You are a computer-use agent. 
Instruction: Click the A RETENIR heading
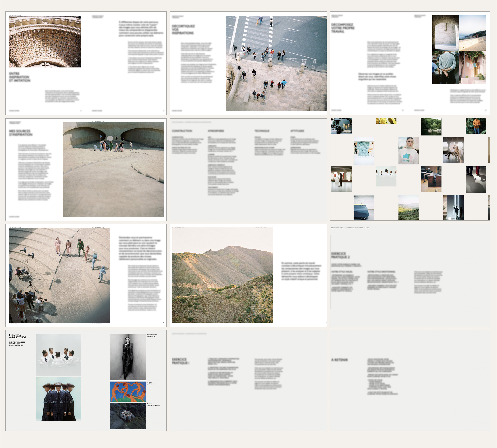(x=339, y=360)
